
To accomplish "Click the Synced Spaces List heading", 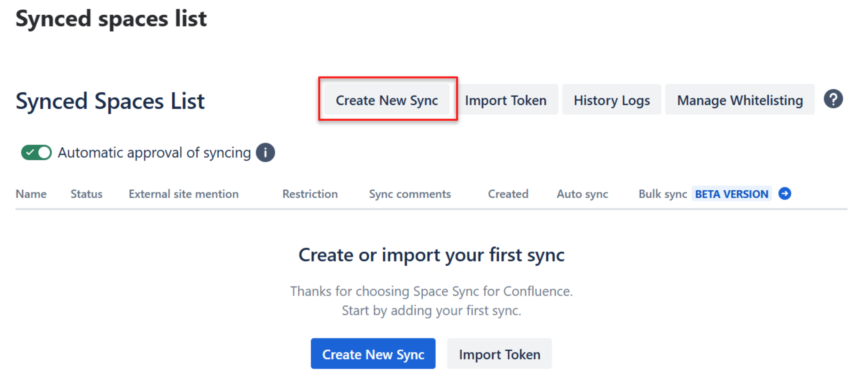I will (x=110, y=101).
